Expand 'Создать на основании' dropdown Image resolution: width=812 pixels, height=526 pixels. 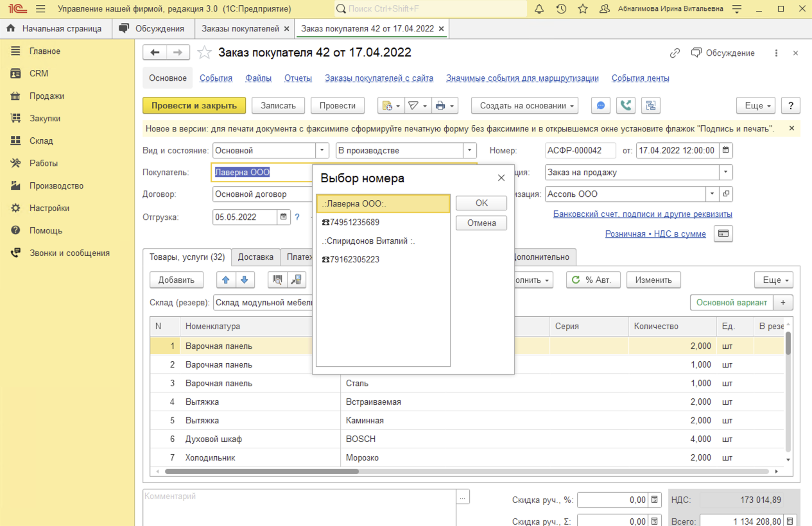[x=524, y=106]
